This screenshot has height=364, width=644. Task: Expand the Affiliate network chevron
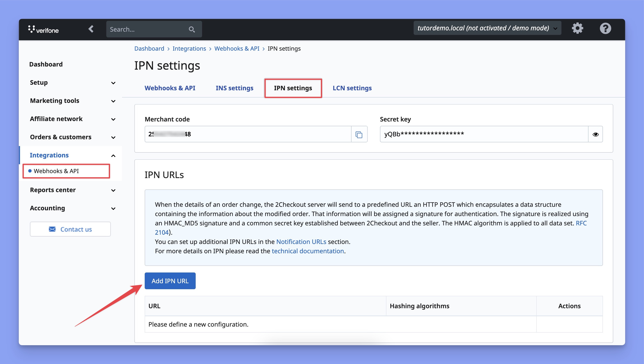(113, 119)
